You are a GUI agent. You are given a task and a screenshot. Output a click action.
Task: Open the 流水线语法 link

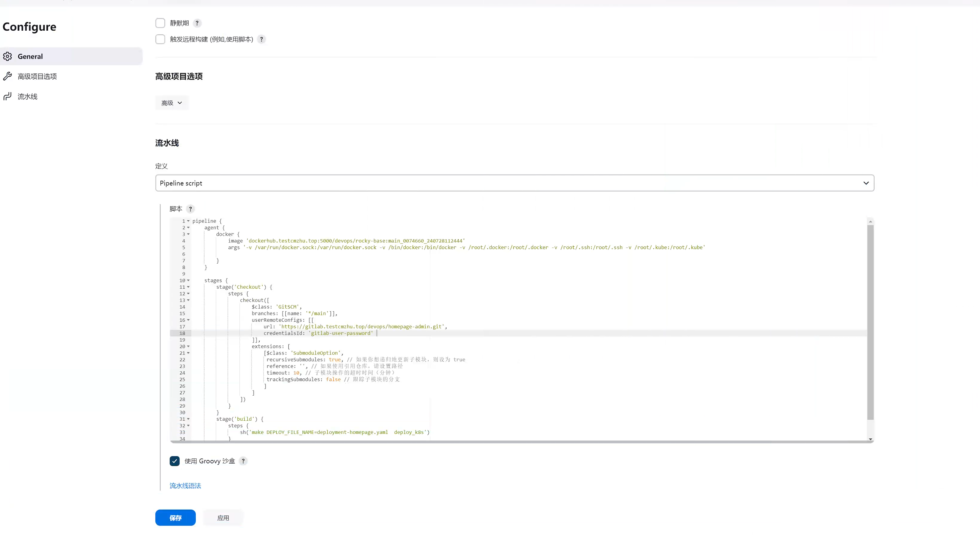tap(185, 485)
